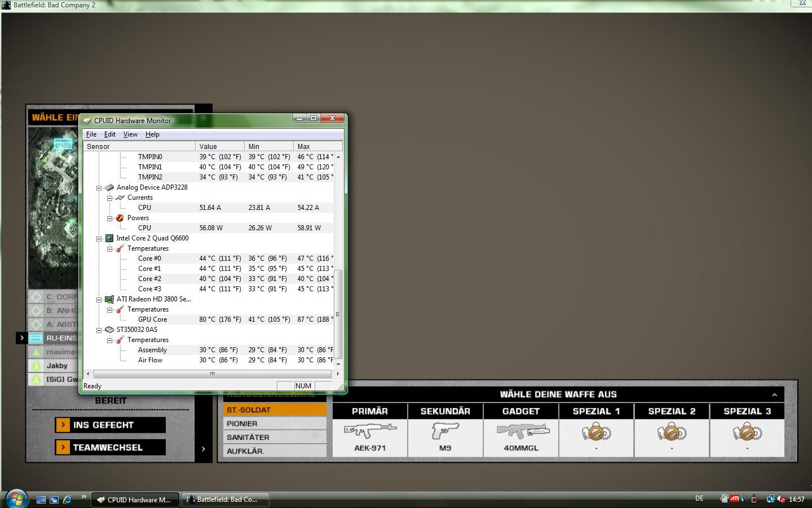
Task: Expand hidden quick launch items chevron
Action: tap(84, 497)
